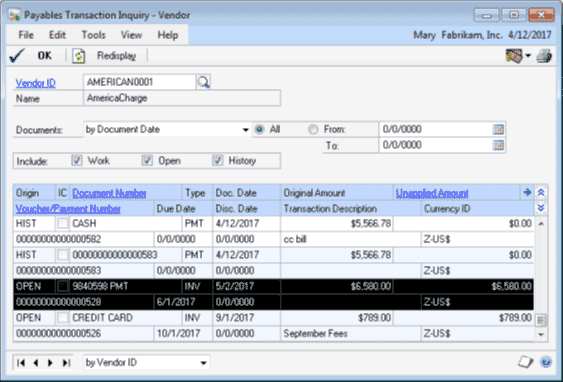Toggle IC checkbox in CASH row

point(63,224)
